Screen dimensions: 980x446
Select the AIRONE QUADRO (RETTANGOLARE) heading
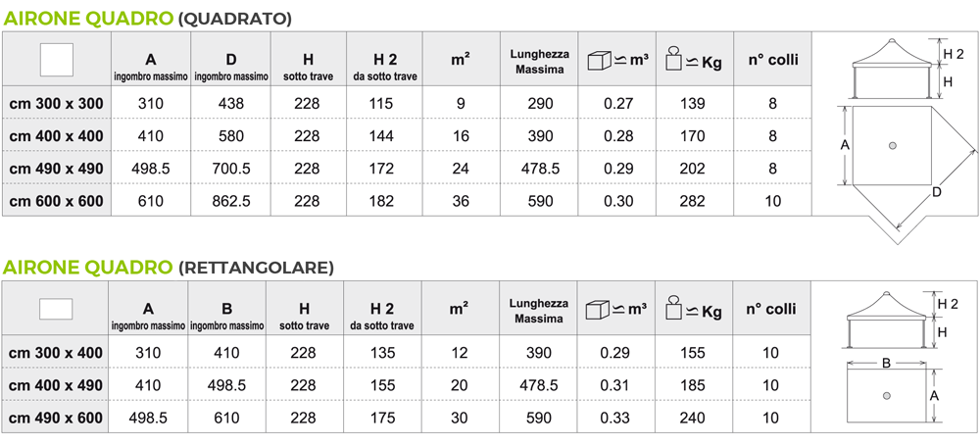(x=168, y=267)
